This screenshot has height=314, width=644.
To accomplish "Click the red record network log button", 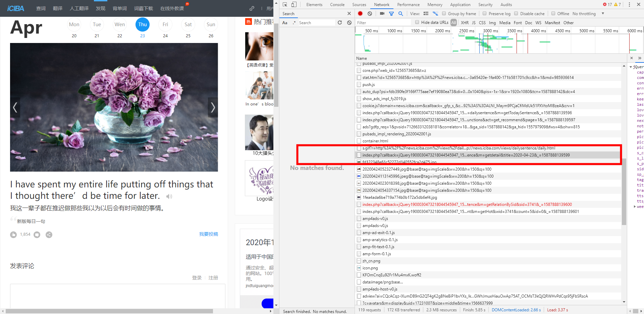I will point(360,13).
